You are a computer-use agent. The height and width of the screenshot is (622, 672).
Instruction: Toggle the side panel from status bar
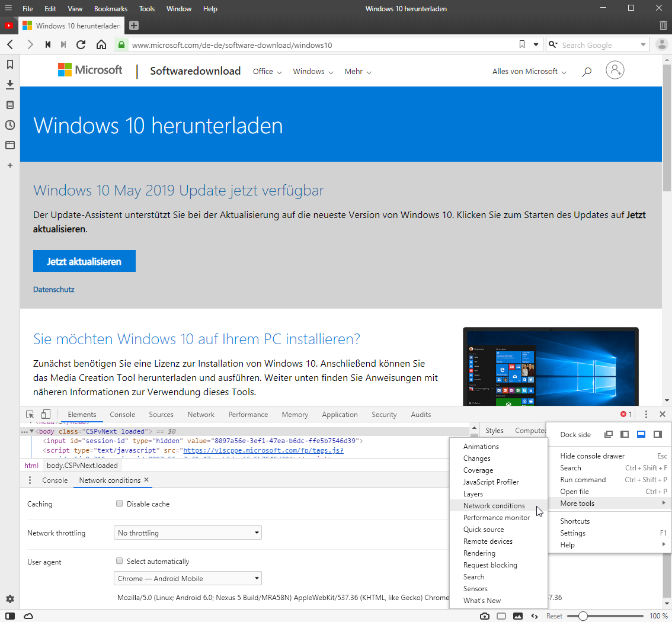[10, 616]
